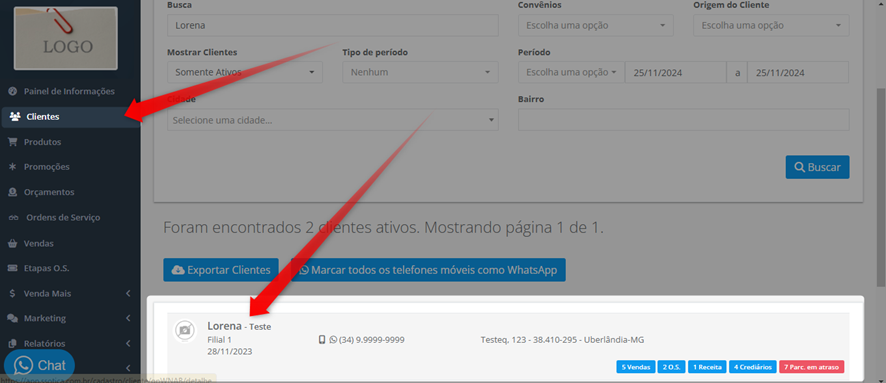Click the Exportar Clientes button

[221, 270]
